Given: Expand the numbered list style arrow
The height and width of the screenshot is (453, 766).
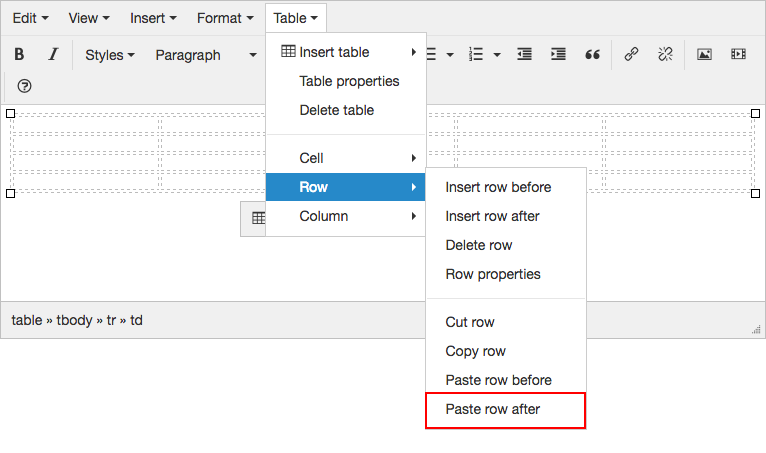Looking at the screenshot, I should (x=497, y=55).
